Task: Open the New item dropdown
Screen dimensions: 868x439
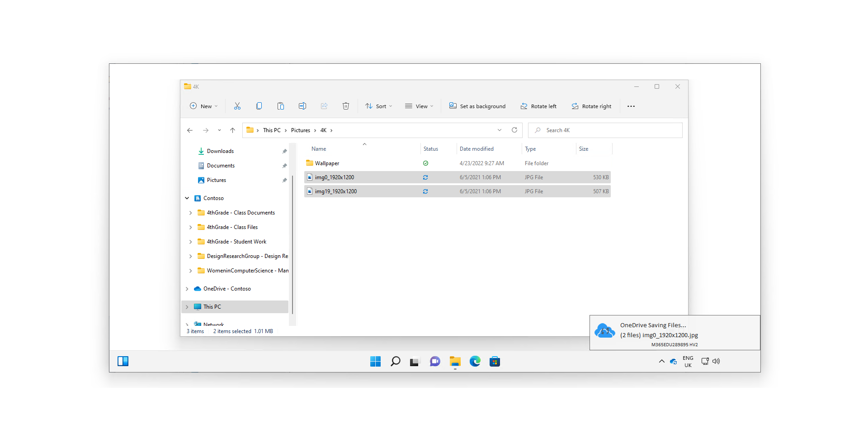Action: pyautogui.click(x=204, y=106)
